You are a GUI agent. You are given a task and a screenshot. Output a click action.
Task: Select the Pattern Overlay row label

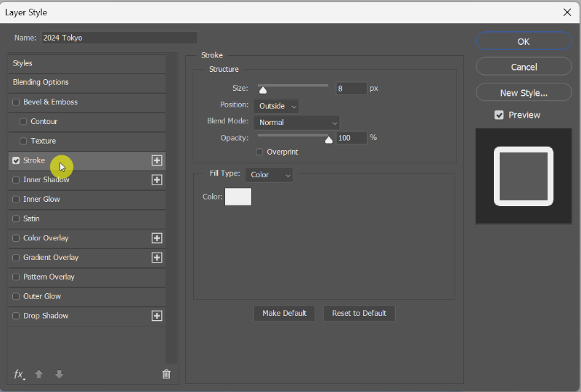click(x=49, y=277)
